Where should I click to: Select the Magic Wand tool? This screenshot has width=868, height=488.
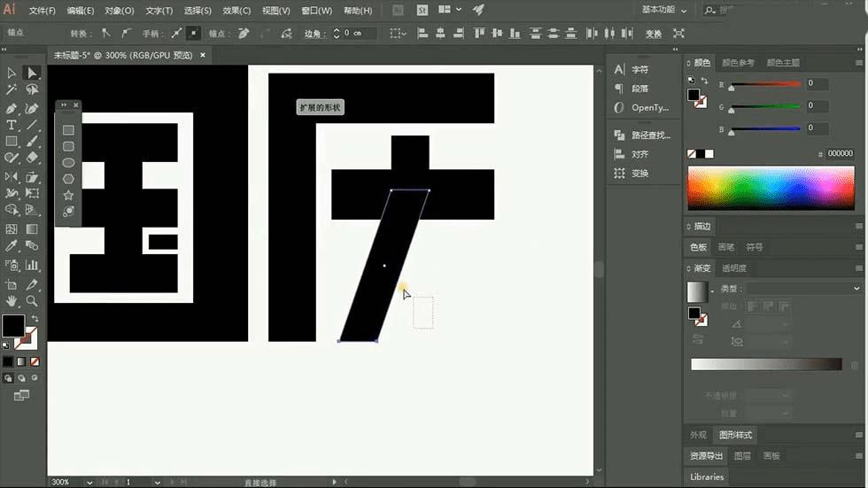coord(11,89)
